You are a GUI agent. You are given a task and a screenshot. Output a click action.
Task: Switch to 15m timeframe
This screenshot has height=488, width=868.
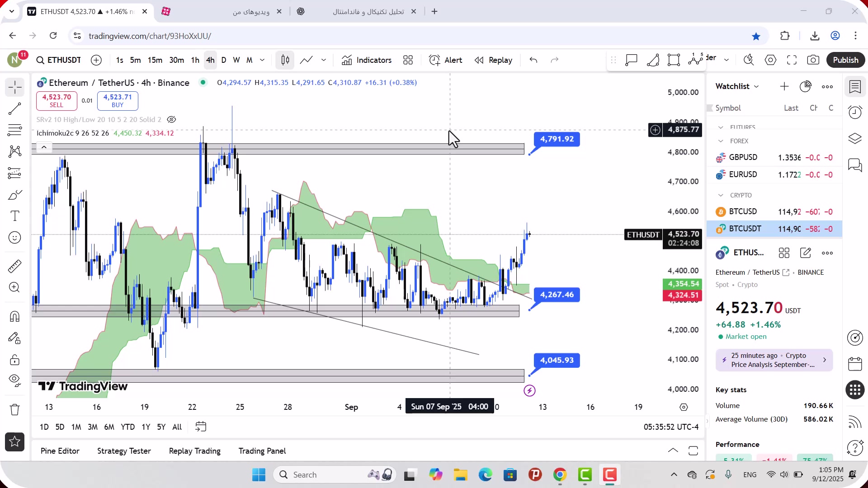click(x=155, y=60)
